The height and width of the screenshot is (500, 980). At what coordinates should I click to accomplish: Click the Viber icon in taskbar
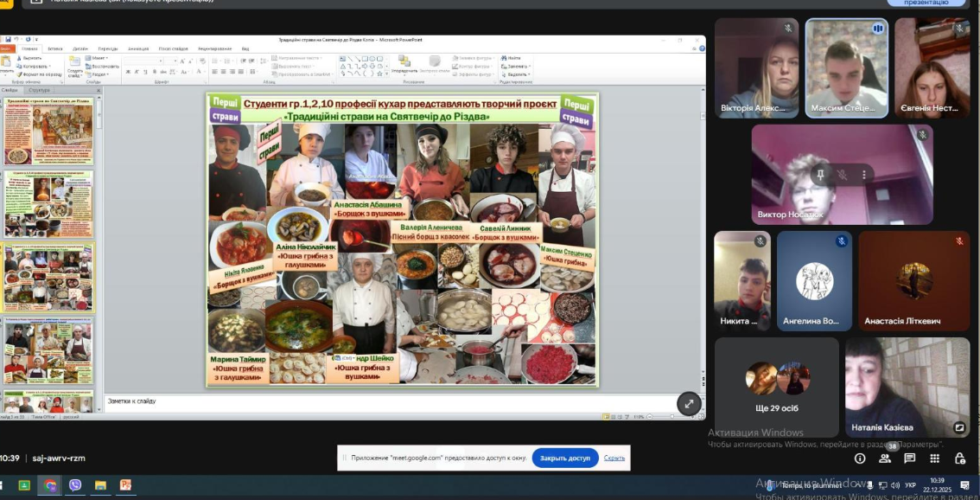(x=75, y=485)
